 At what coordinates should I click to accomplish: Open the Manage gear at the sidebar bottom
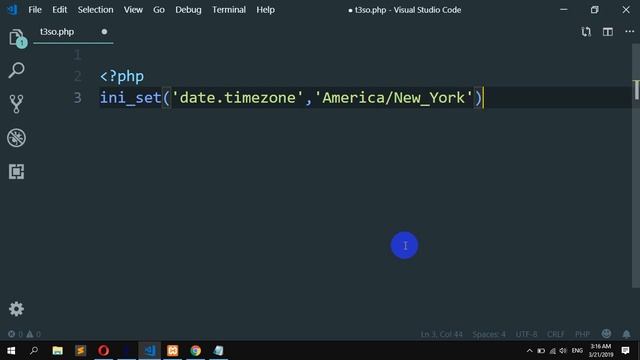16,309
